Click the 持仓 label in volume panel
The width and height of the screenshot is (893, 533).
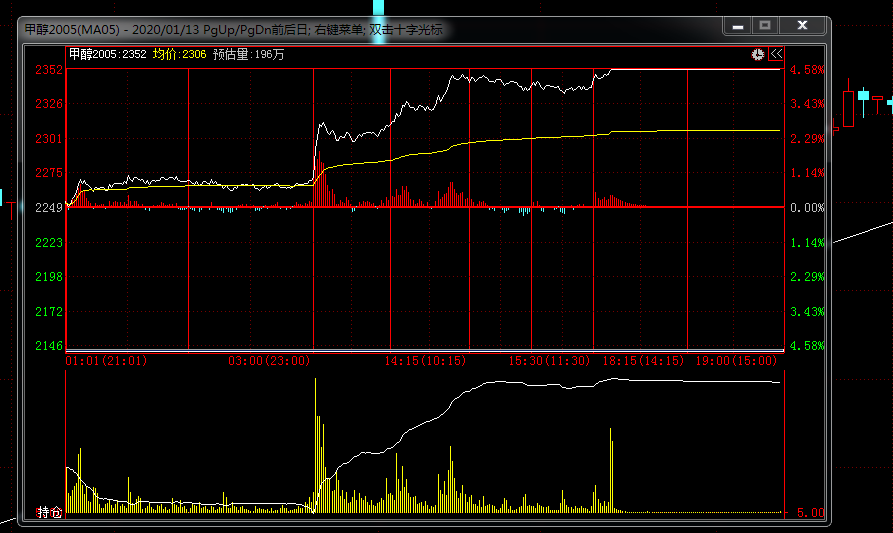click(50, 512)
